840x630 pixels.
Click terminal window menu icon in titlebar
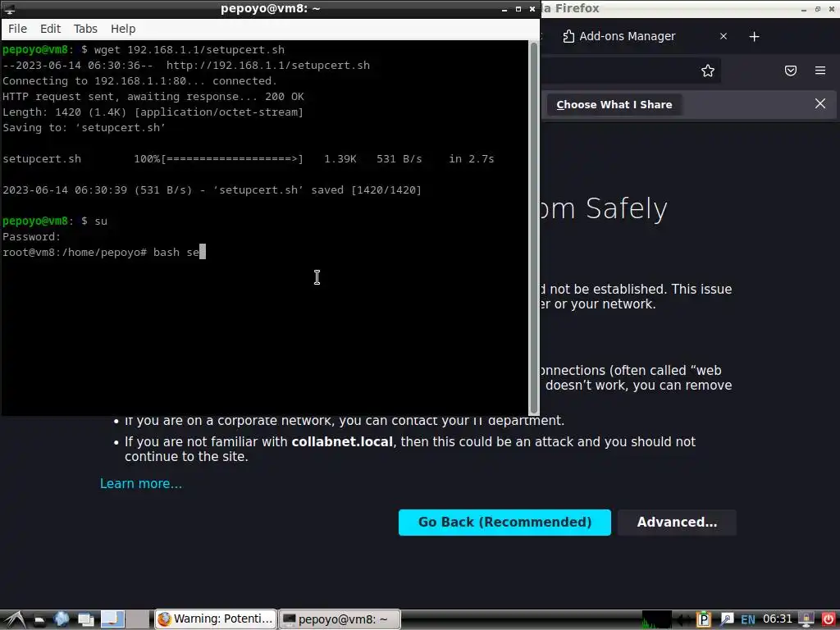(x=9, y=9)
